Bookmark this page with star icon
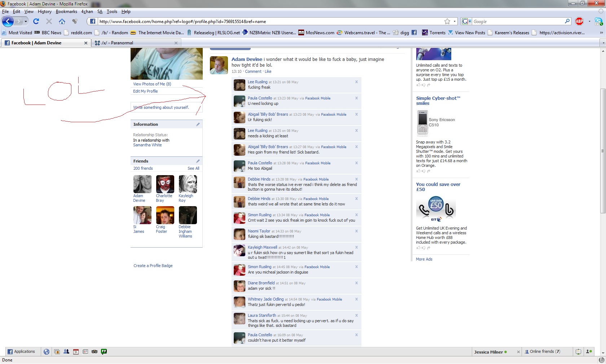Viewport: 606px width, 364px height. point(447,22)
